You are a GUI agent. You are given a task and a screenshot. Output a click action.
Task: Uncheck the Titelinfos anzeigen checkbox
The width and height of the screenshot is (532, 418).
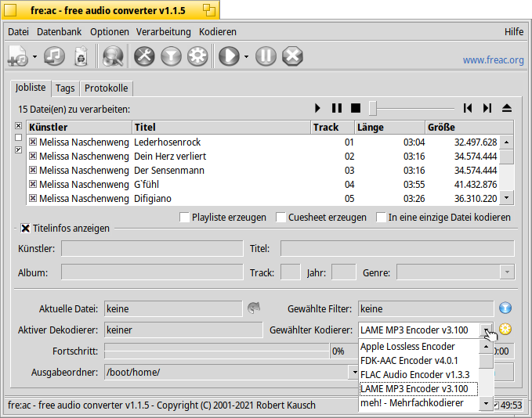pos(26,229)
